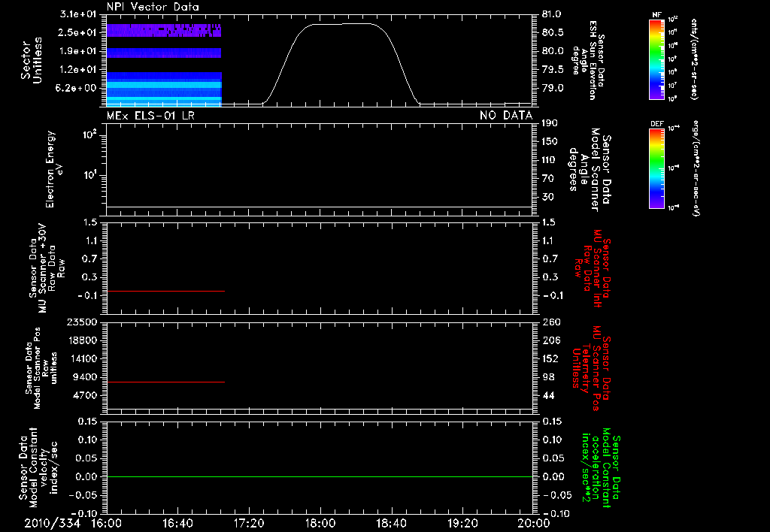
Task: Click the '79.5' elevation tick label
Action: (552, 70)
